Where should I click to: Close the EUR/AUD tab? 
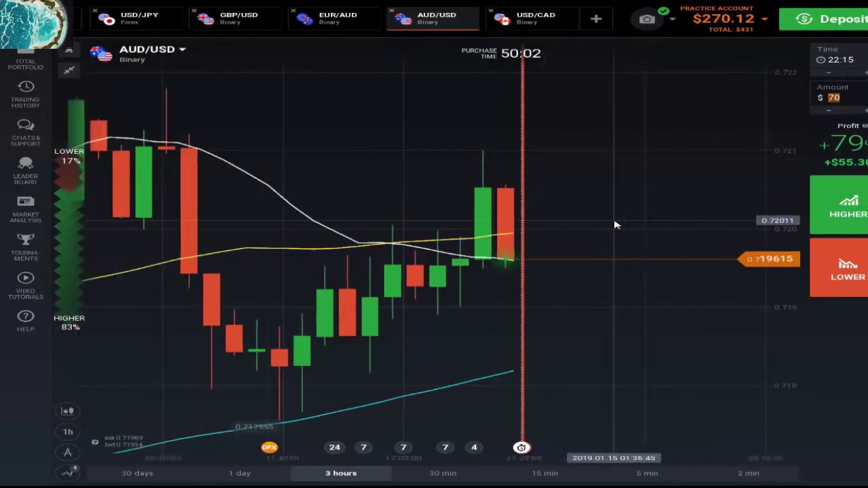coord(294,12)
